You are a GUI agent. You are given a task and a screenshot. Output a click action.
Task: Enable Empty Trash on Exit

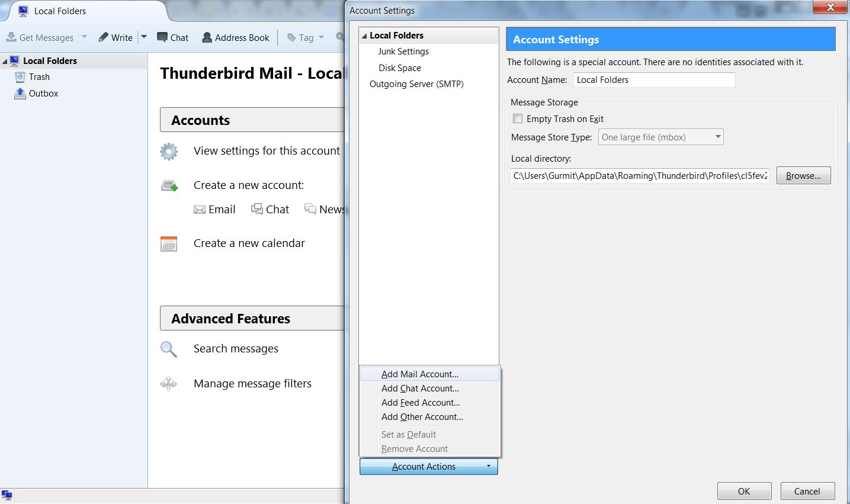(518, 118)
